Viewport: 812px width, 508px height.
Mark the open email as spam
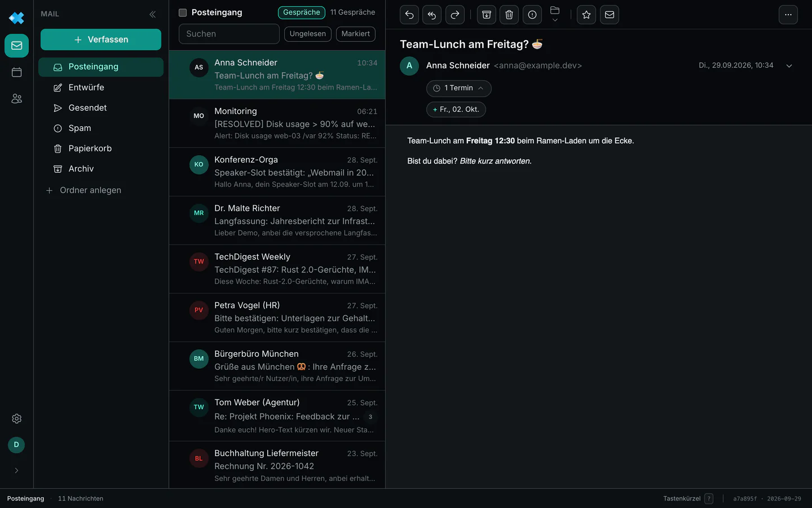click(x=532, y=15)
